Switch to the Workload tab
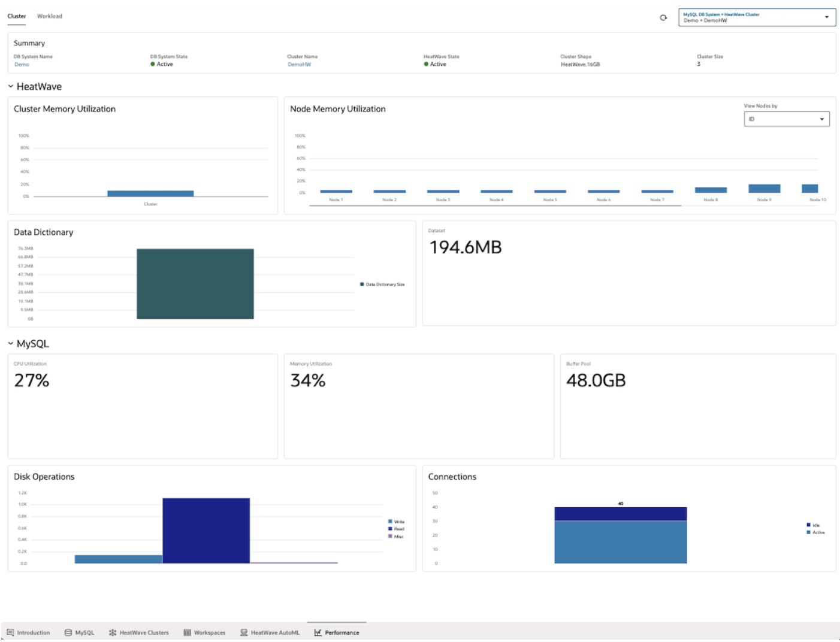Viewport: 840px width, 642px height. [50, 16]
